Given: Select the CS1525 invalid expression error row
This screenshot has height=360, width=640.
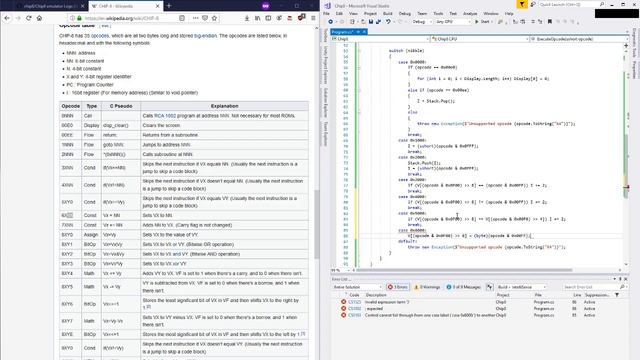Looking at the screenshot, I should pyautogui.click(x=480, y=302).
